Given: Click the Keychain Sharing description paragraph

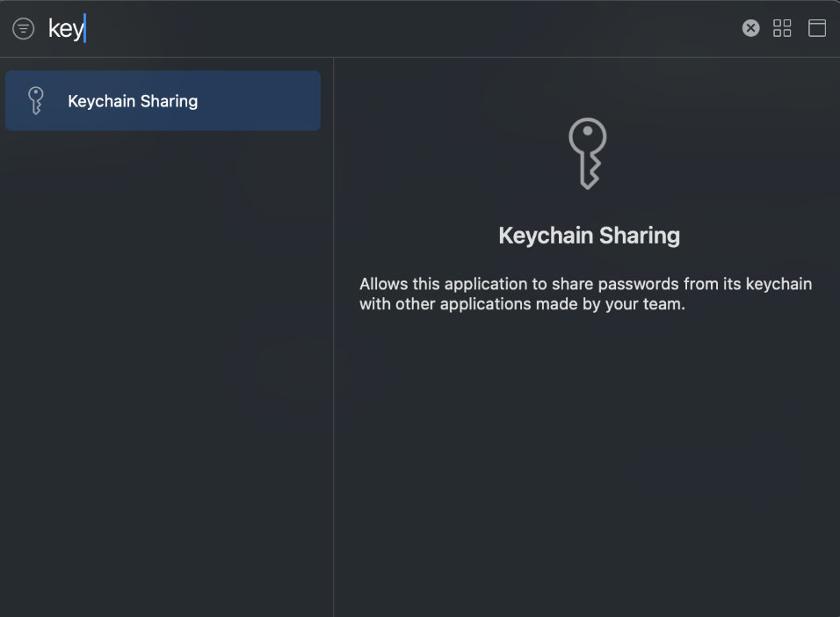Looking at the screenshot, I should (585, 294).
